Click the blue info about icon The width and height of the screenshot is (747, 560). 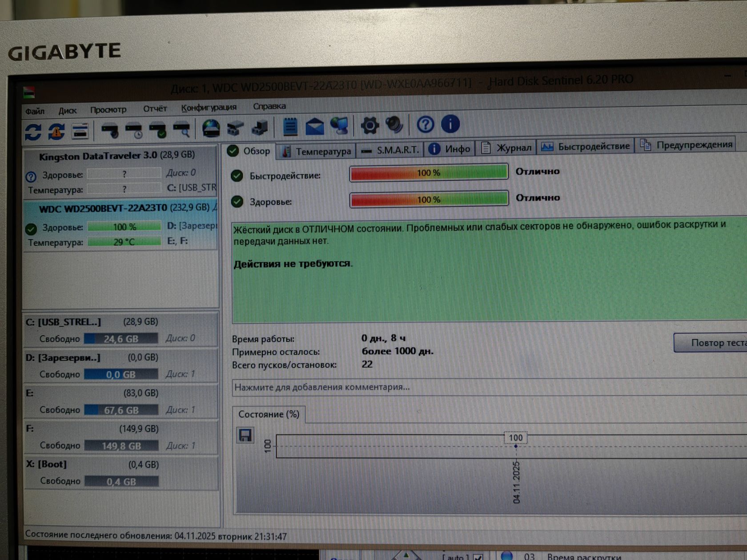450,124
